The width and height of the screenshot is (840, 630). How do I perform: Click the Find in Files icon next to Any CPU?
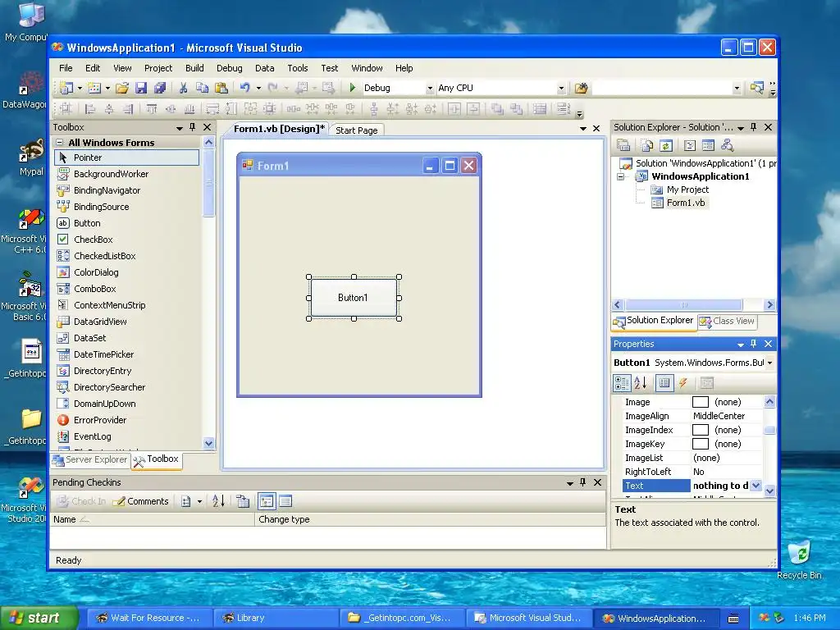582,88
